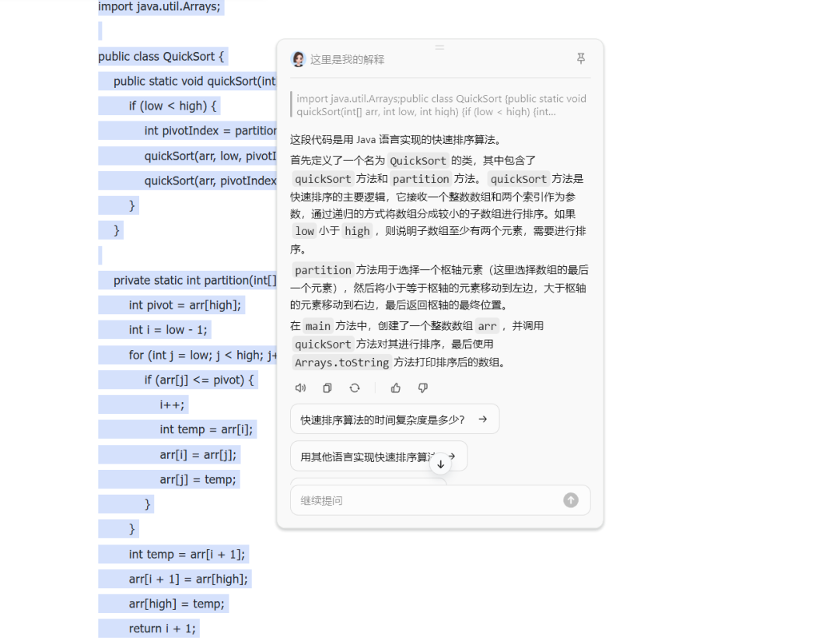
Task: Click the Arrays.toString code term in explanation
Action: pyautogui.click(x=341, y=363)
